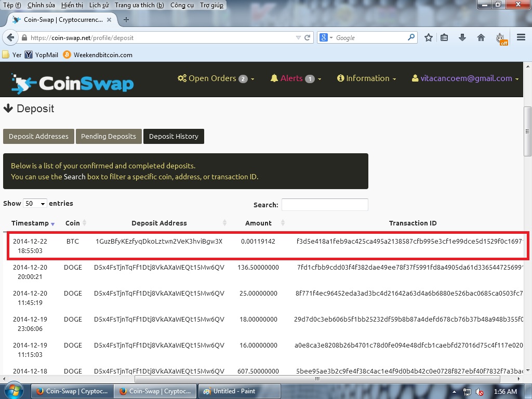Image resolution: width=532 pixels, height=399 pixels.
Task: Click amount 136.50000000
Action: click(x=258, y=268)
